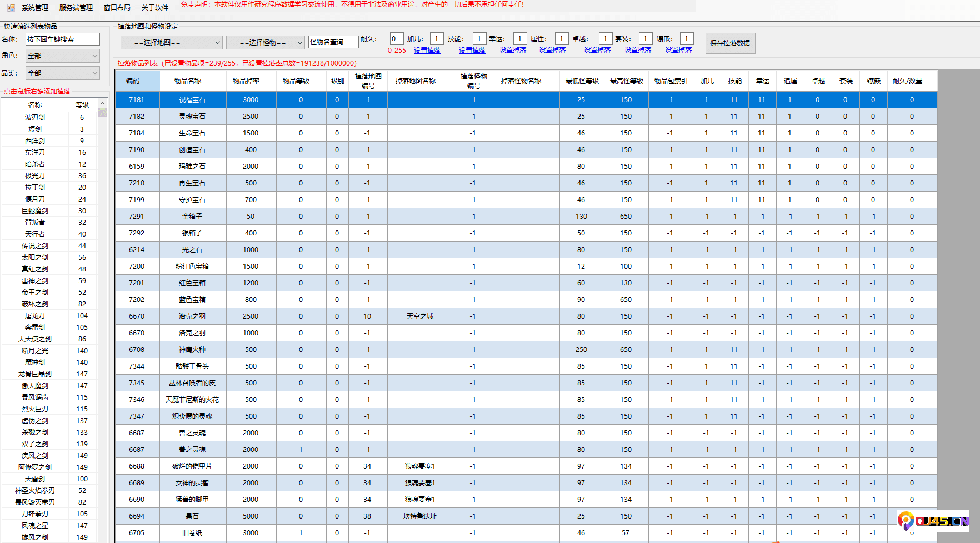
Task: Click the 镶嵌 value field
Action: point(687,39)
